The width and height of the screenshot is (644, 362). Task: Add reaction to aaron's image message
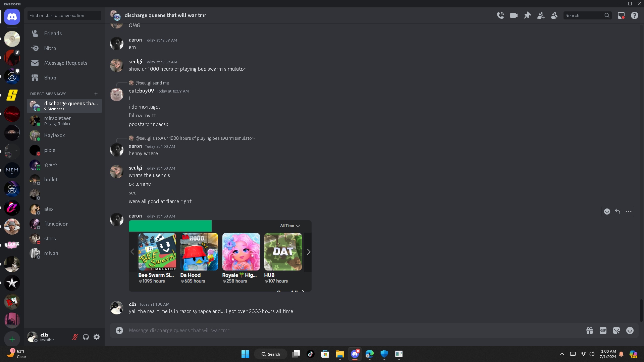pos(607,212)
